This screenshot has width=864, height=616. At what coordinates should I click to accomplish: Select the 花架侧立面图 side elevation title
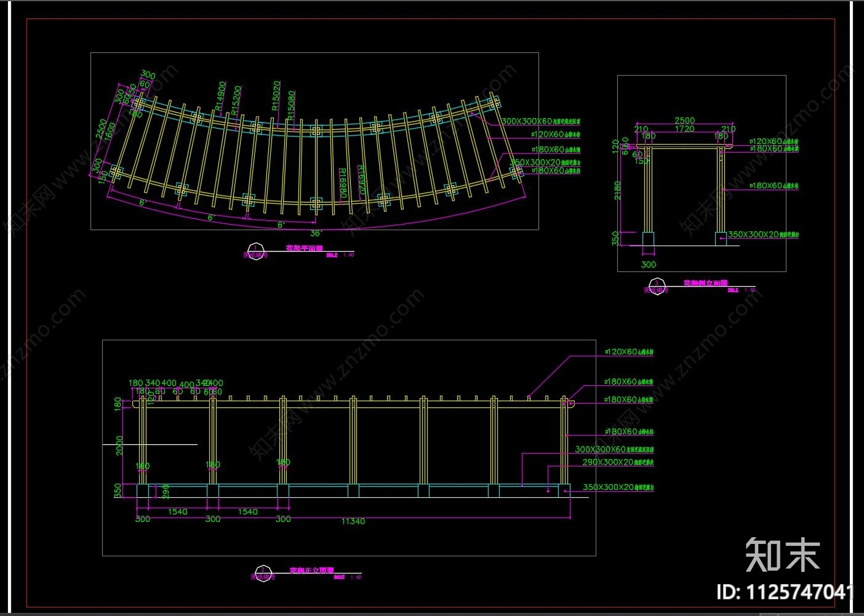coord(705,283)
